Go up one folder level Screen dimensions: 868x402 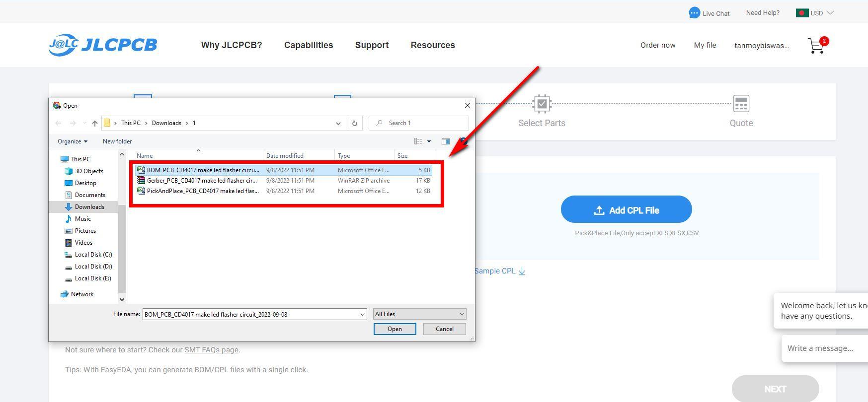[x=94, y=123]
